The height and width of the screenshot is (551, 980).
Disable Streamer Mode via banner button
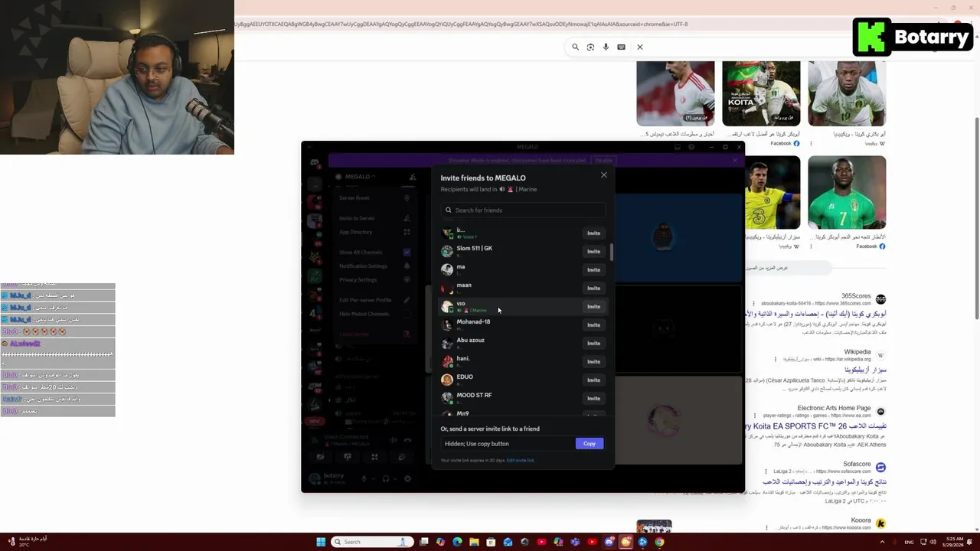(x=604, y=160)
